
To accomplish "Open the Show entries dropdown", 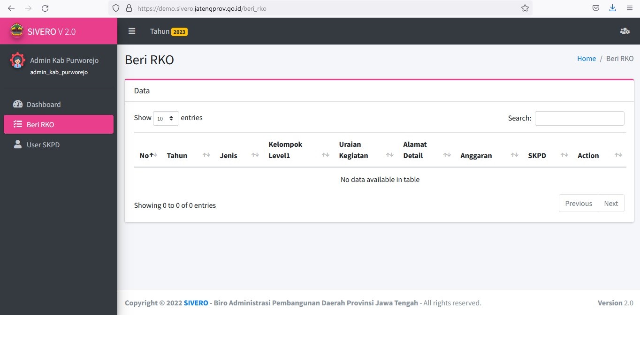I will pos(166,118).
